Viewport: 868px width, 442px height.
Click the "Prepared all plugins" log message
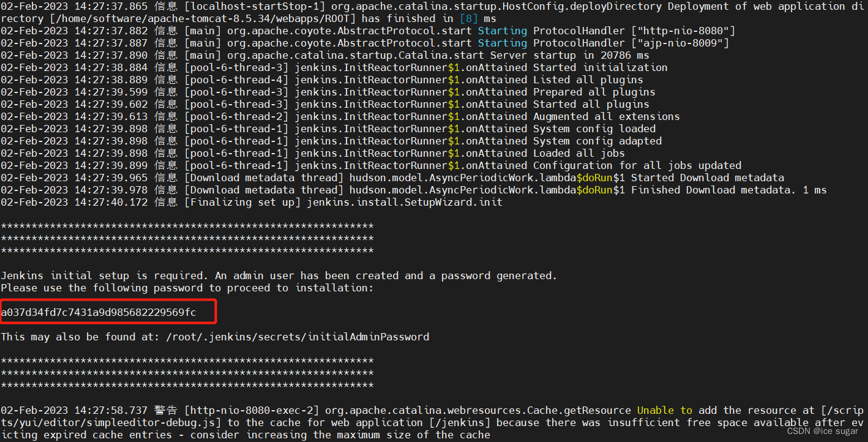tap(594, 92)
